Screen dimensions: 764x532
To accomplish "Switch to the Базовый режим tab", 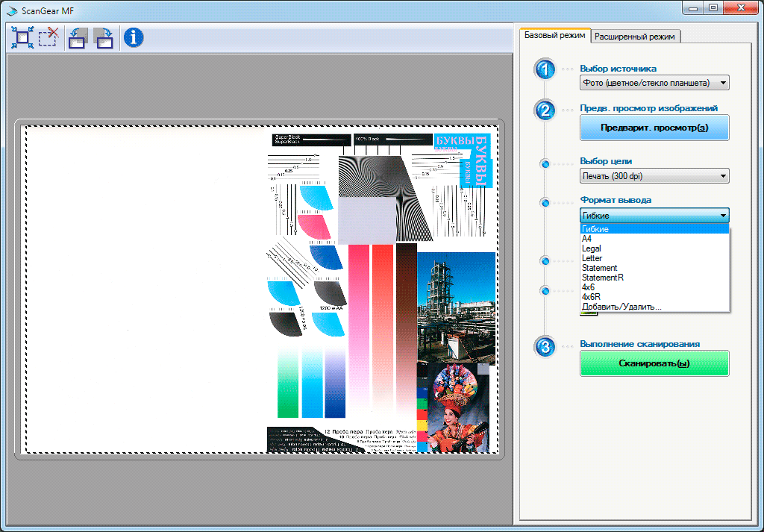I will coord(554,36).
